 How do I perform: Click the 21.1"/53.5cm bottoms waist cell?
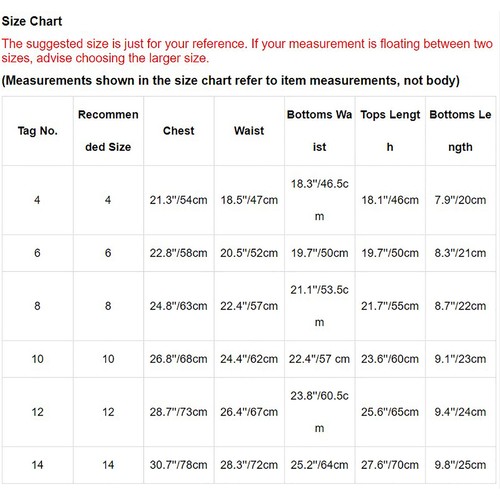[320, 306]
